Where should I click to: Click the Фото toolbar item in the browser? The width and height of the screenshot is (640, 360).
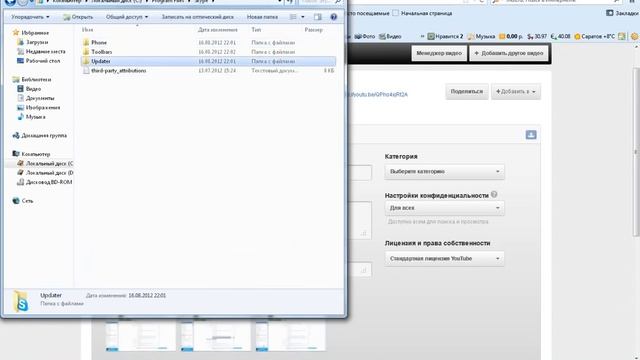tap(364, 36)
